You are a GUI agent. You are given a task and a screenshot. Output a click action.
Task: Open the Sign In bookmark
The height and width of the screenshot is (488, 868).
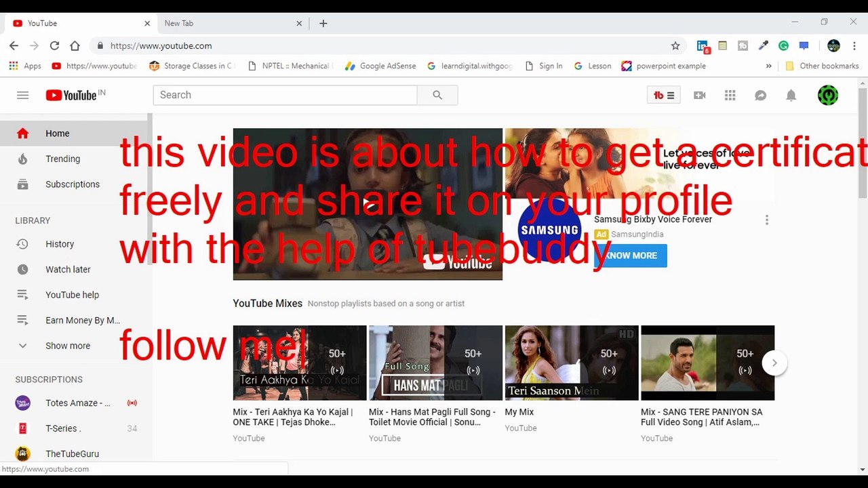coord(544,66)
